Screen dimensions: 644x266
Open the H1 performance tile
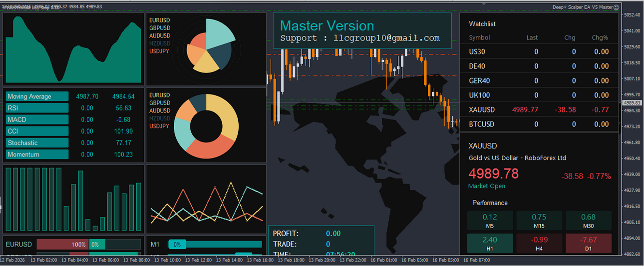pyautogui.click(x=490, y=243)
